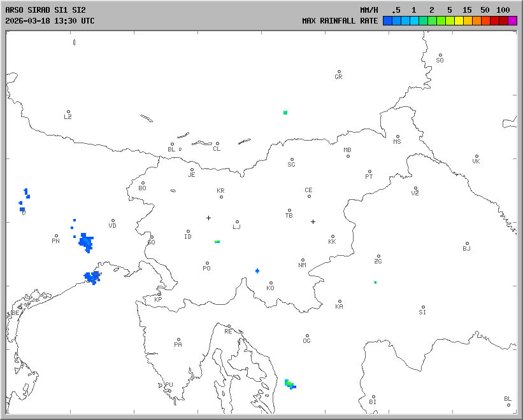This screenshot has width=523, height=420.
Task: Click the green rain cell north of SG
Action: [x=285, y=113]
